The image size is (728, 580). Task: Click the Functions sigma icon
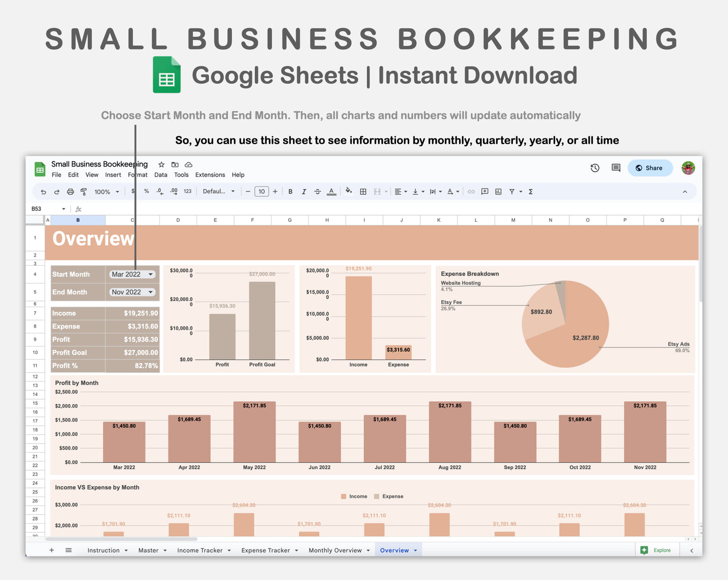coord(531,191)
